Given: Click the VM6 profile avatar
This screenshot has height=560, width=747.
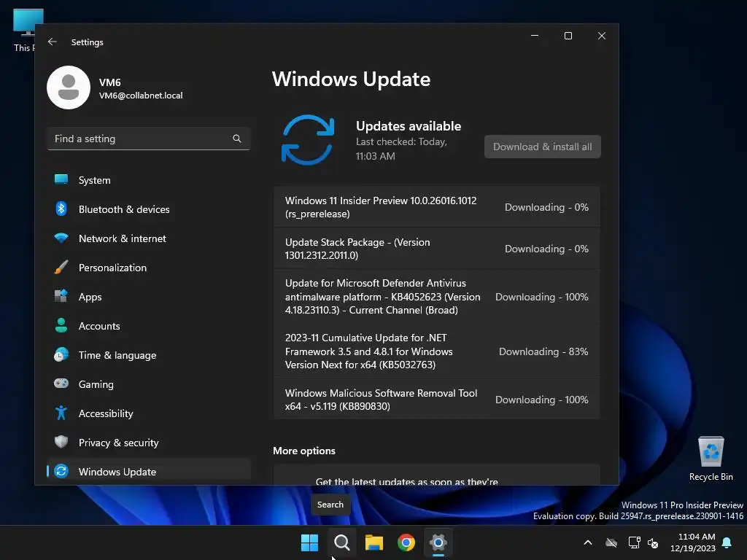Looking at the screenshot, I should click(x=69, y=87).
